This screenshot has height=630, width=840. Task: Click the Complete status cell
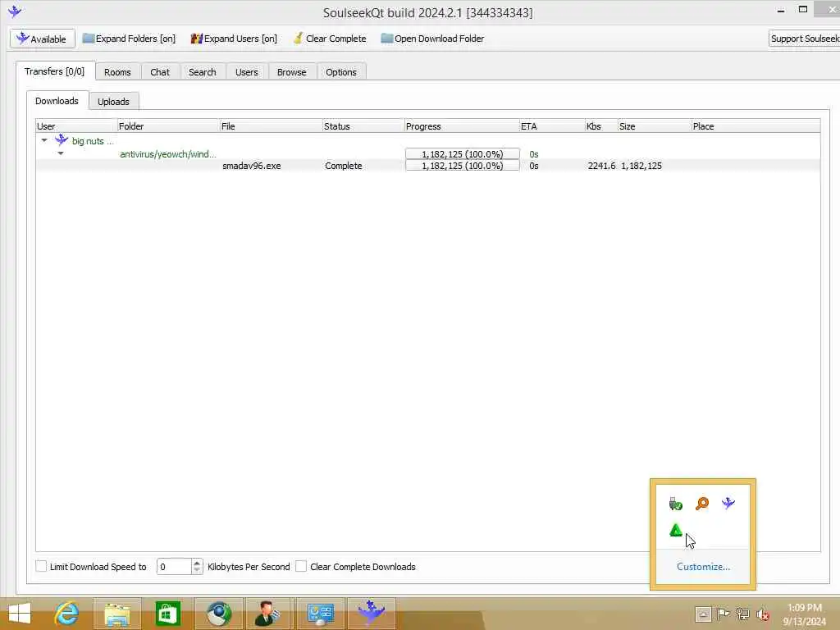[344, 166]
